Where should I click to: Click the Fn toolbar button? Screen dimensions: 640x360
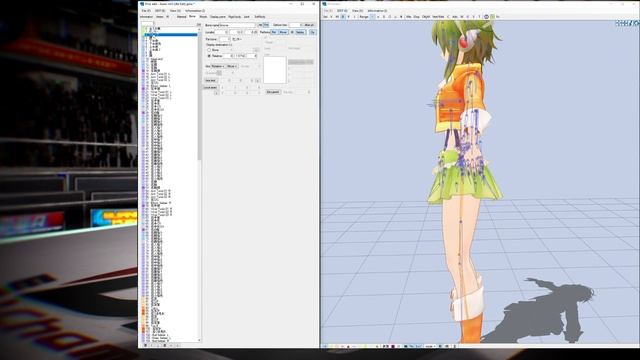coord(498,17)
